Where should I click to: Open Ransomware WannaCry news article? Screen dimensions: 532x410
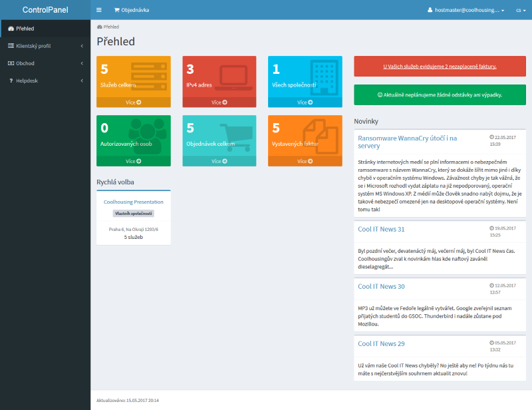coord(407,142)
